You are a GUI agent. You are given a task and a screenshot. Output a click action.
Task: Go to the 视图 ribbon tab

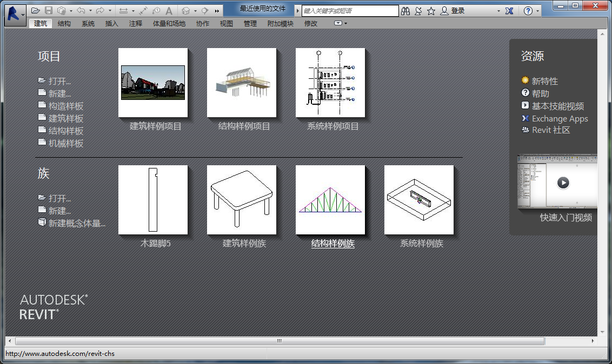point(227,23)
